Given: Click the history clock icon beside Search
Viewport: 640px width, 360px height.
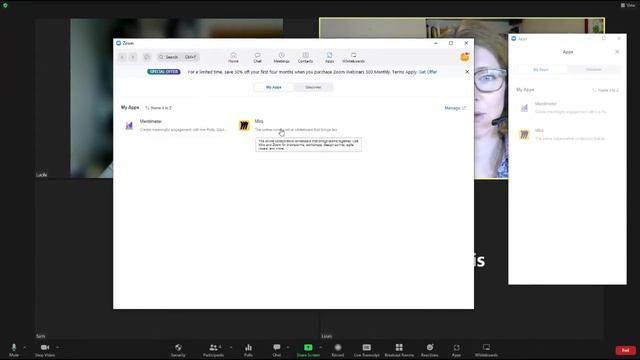Looking at the screenshot, I should 147,57.
